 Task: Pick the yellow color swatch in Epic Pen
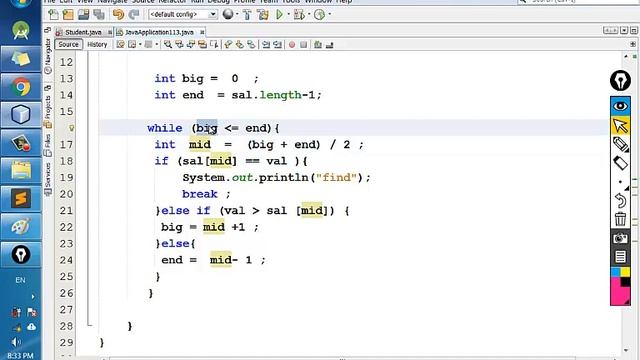(625, 272)
